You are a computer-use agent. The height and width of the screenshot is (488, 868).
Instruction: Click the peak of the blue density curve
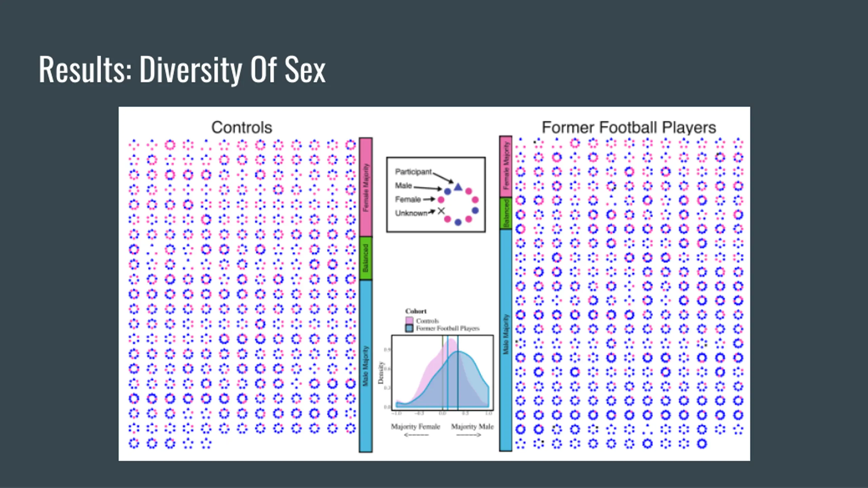(458, 351)
